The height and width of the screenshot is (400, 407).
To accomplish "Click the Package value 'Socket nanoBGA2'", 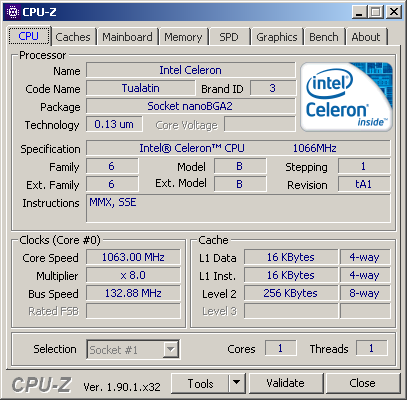I will pyautogui.click(x=191, y=106).
